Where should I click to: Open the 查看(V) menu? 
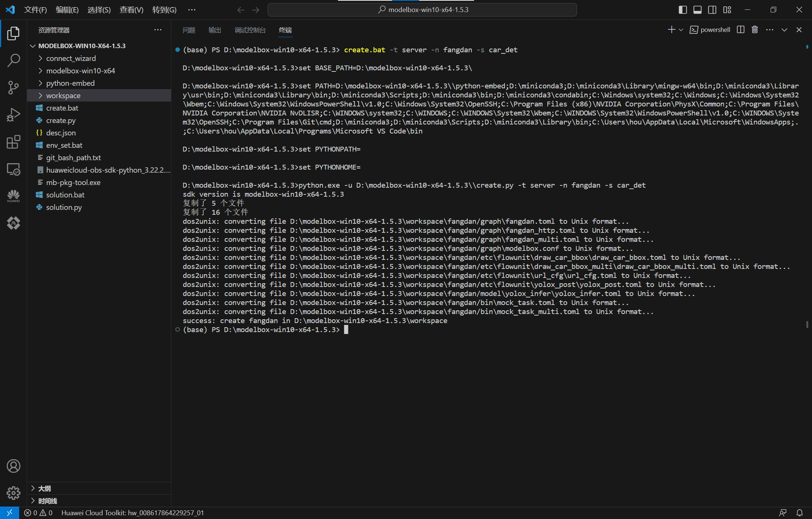tap(131, 10)
